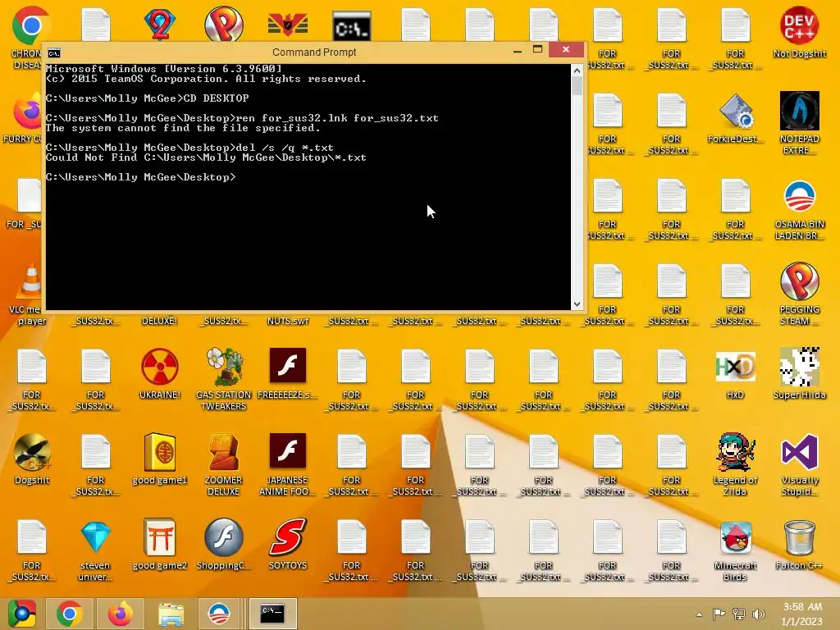Launch good game2 torii gate icon
The height and width of the screenshot is (630, 840).
pyautogui.click(x=160, y=545)
